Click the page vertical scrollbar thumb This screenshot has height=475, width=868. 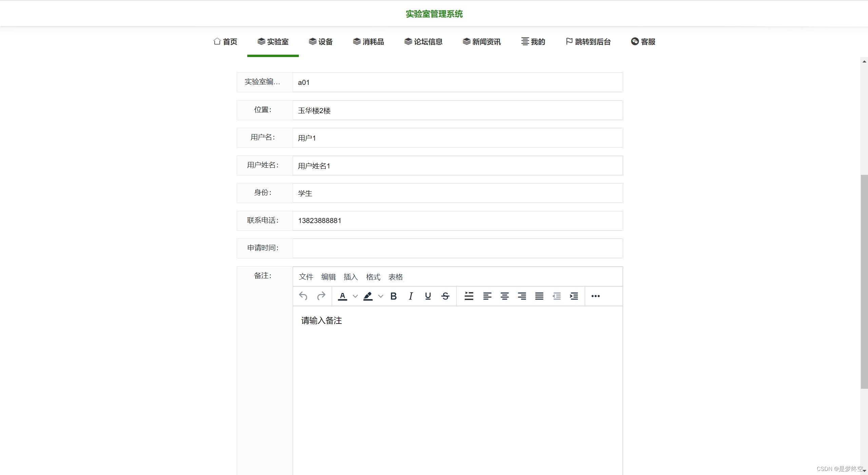coord(864,282)
